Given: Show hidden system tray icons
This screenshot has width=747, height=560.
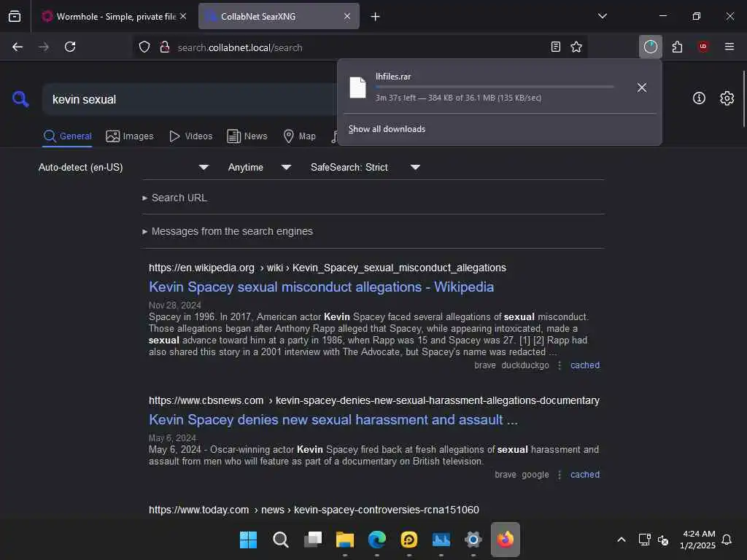Looking at the screenshot, I should (622, 540).
